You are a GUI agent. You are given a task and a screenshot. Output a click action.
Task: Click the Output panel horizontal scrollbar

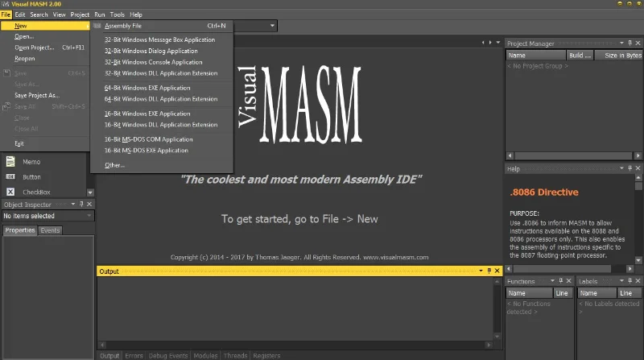[x=295, y=345]
